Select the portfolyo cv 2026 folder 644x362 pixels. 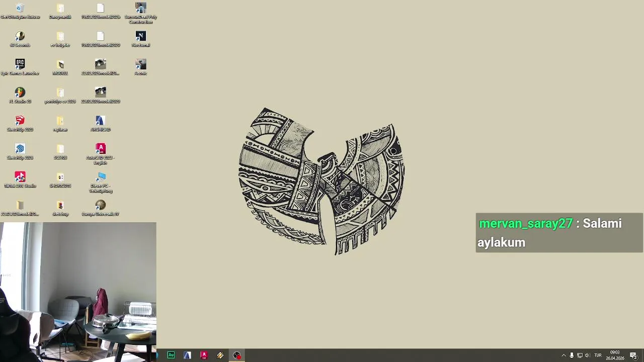click(60, 96)
